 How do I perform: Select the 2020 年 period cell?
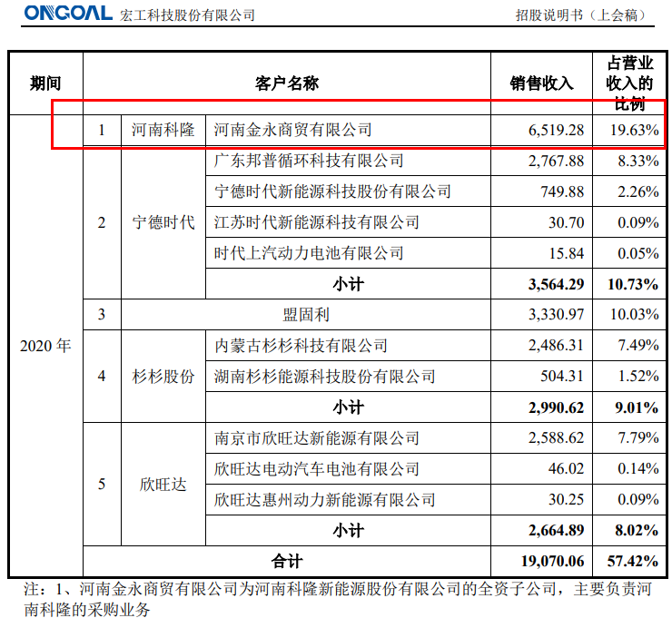[45, 346]
